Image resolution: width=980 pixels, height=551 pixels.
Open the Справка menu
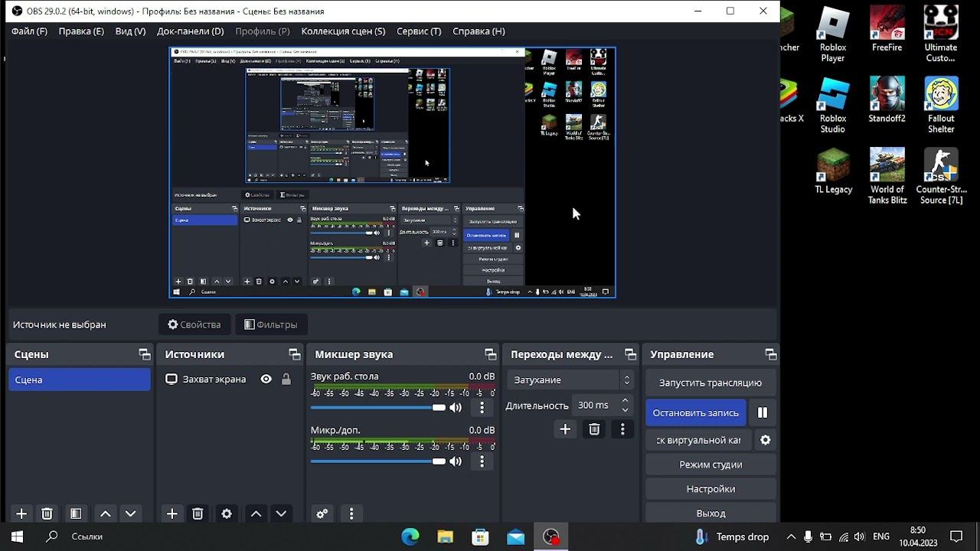[x=479, y=31]
